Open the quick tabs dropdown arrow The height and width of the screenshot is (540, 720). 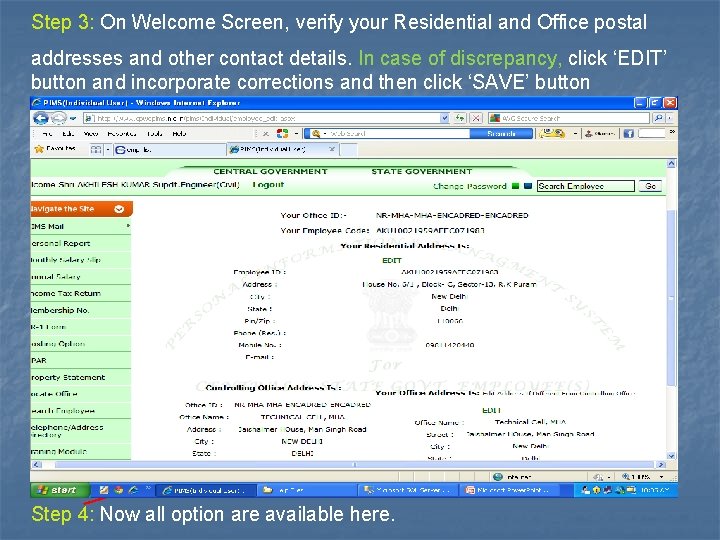[x=108, y=149]
